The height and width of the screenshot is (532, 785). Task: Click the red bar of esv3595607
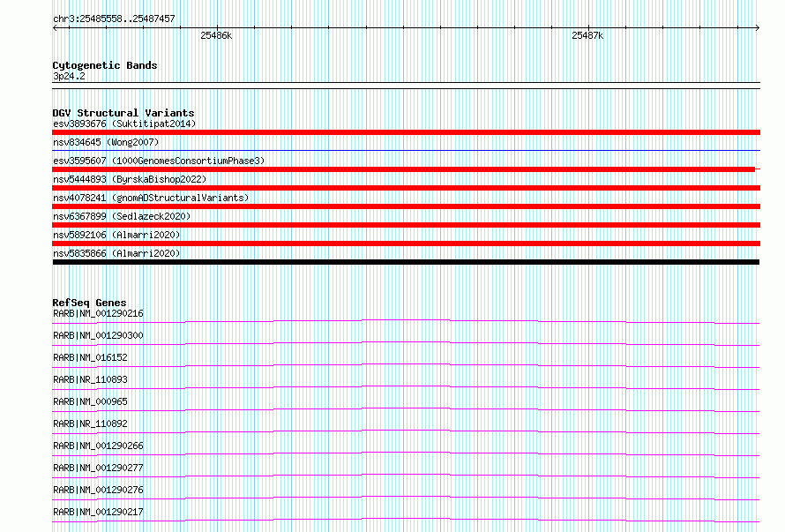[x=403, y=169]
